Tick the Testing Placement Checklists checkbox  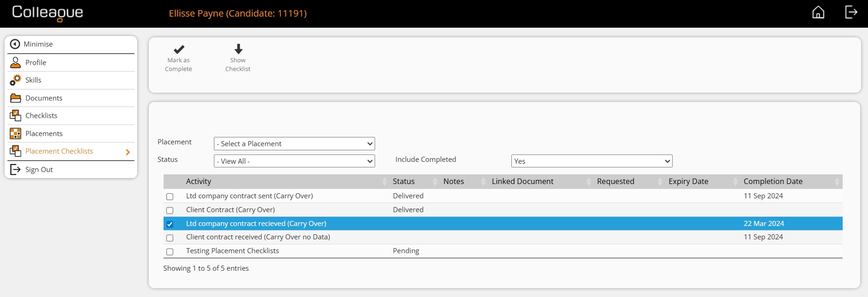170,252
